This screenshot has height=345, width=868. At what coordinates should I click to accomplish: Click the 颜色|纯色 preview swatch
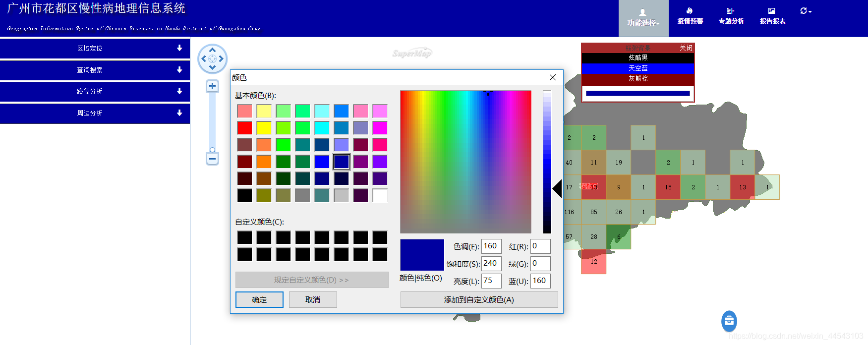422,255
